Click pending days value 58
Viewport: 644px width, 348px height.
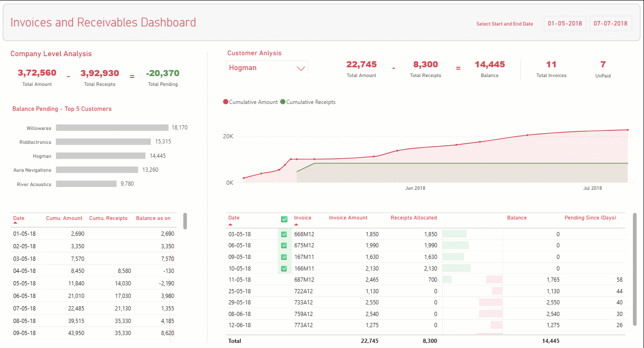[619, 280]
